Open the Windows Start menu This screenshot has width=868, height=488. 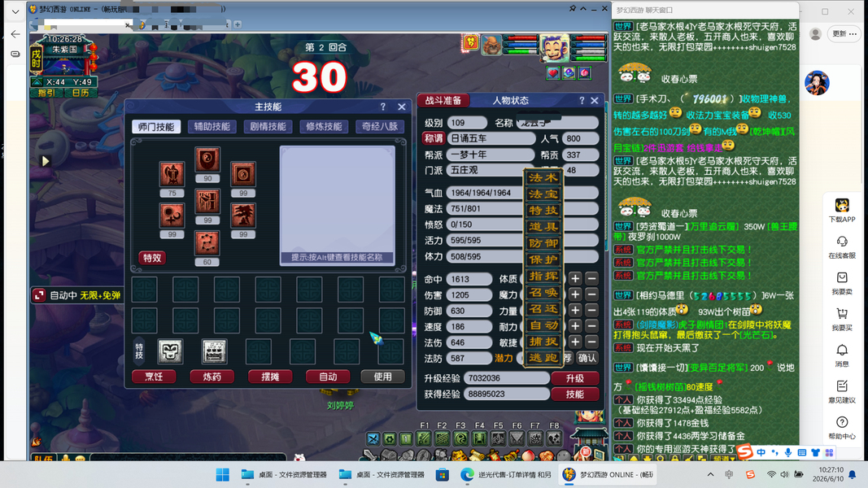(223, 475)
